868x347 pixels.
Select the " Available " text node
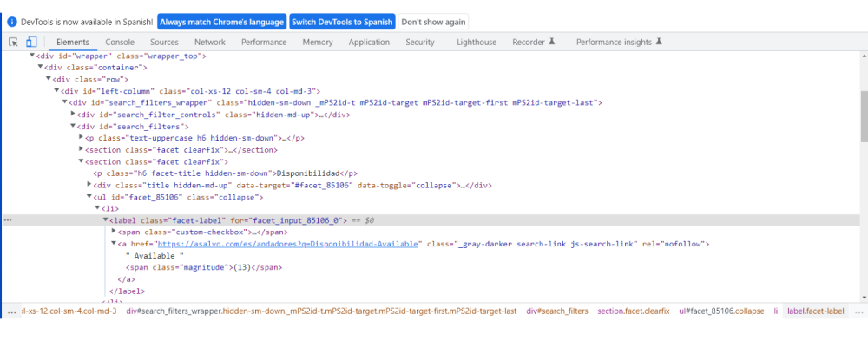click(x=155, y=256)
